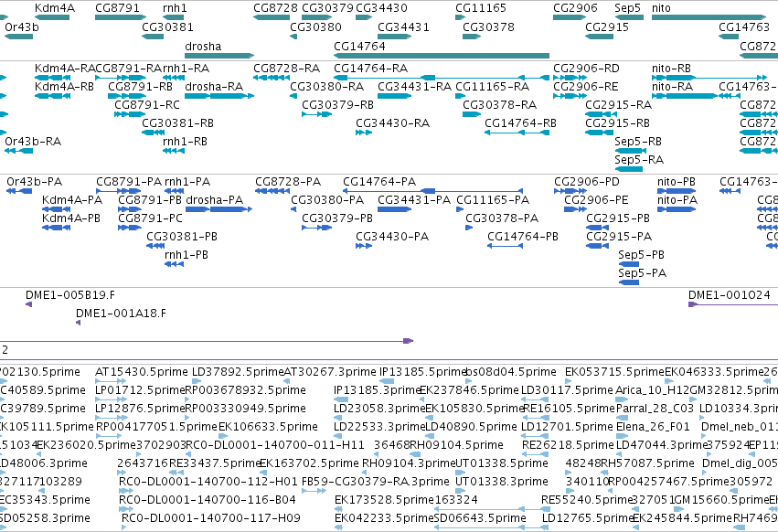
Task: Click the RE33437.5prime EST label
Action: (215, 463)
